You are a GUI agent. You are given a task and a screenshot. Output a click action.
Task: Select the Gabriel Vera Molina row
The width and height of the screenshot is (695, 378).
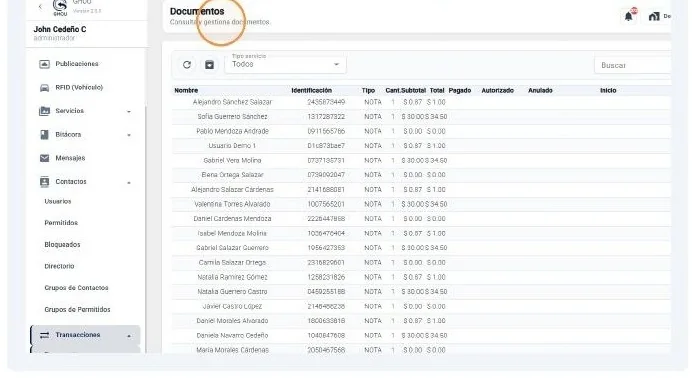[421, 160]
